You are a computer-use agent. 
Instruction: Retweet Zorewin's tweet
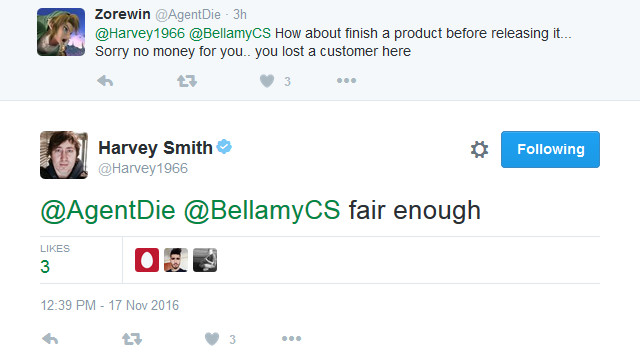(x=187, y=81)
